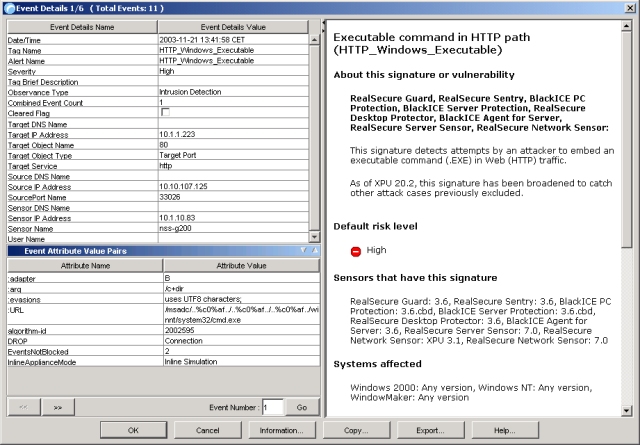The width and height of the screenshot is (640, 445).
Task: Click the Event Details Value column header
Action: tap(233, 27)
